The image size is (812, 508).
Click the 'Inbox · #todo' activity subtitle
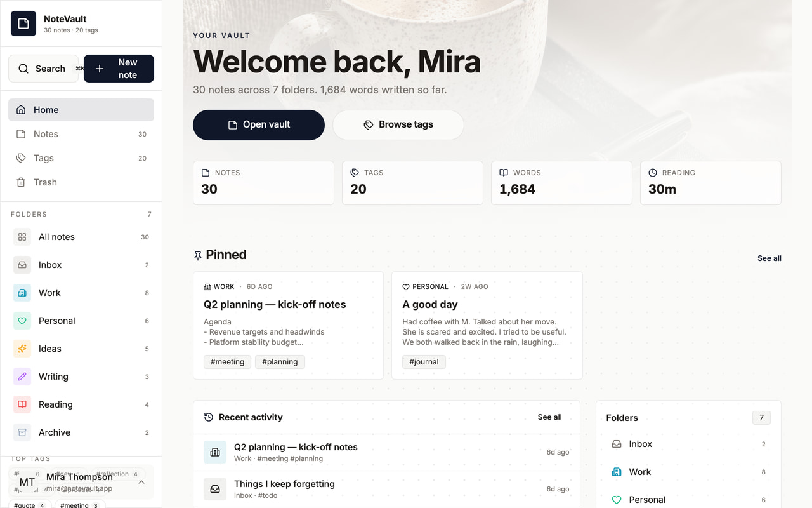[x=256, y=495]
